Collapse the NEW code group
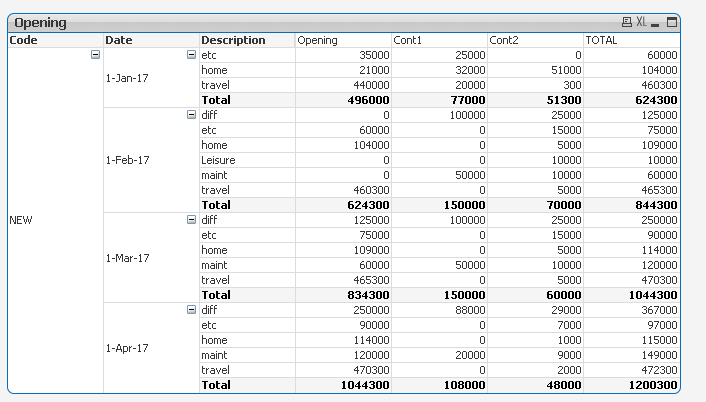706x402 pixels. [95, 54]
